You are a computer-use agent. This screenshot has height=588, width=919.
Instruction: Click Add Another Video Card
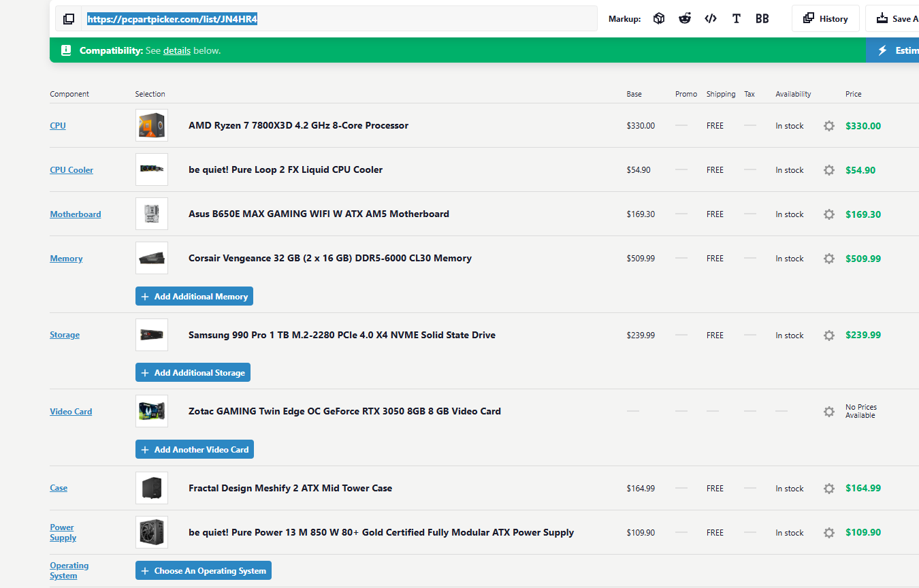click(x=195, y=450)
